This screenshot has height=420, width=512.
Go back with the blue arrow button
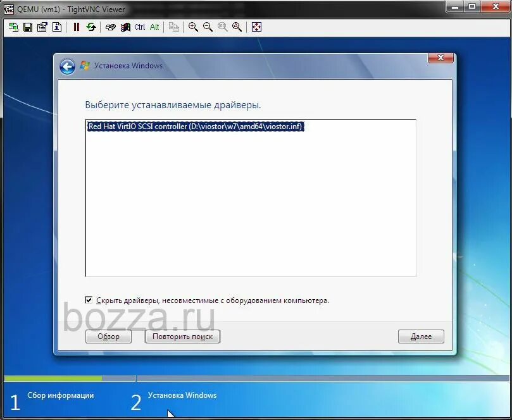click(x=67, y=67)
